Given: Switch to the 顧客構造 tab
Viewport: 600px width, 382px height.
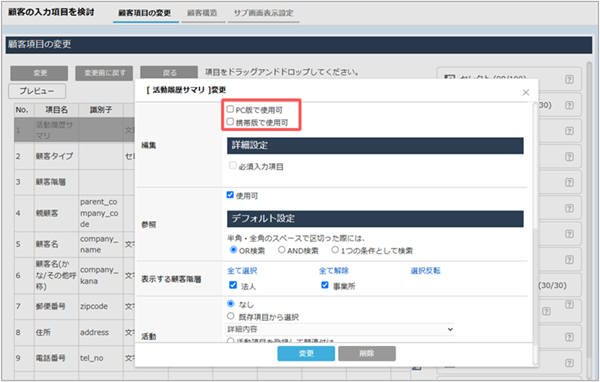Looking at the screenshot, I should pos(202,13).
